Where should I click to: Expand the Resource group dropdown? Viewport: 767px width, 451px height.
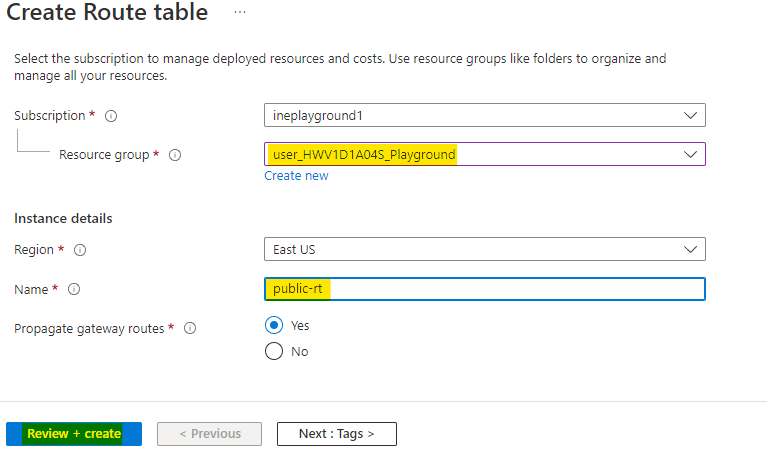coord(484,155)
